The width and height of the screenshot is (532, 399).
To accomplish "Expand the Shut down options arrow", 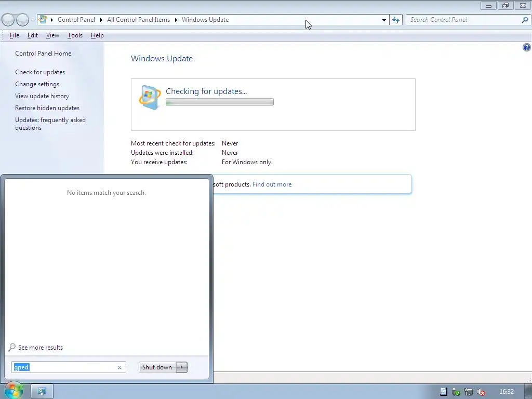I will pos(181,367).
